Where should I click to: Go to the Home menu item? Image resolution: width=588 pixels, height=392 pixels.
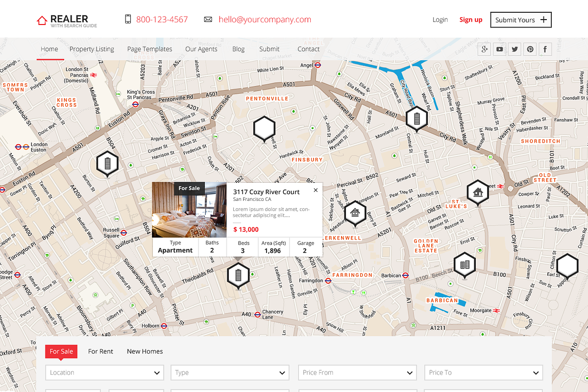tap(49, 49)
